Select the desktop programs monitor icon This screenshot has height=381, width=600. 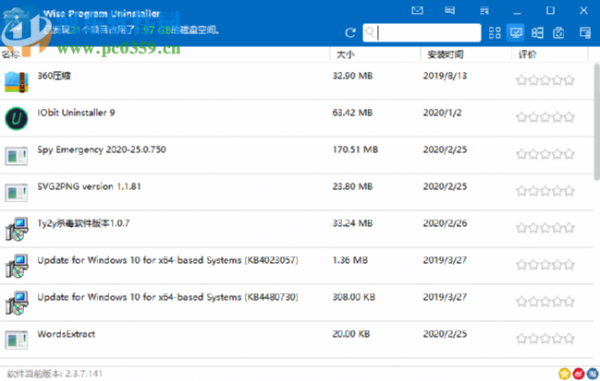point(515,33)
